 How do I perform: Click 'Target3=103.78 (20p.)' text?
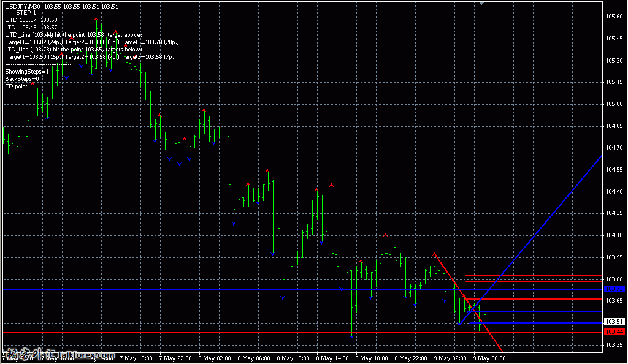[150, 42]
